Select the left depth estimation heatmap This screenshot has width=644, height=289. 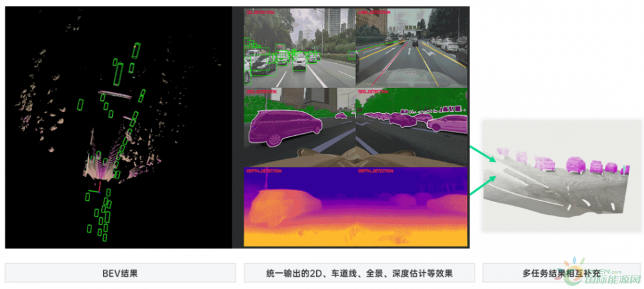click(299, 206)
